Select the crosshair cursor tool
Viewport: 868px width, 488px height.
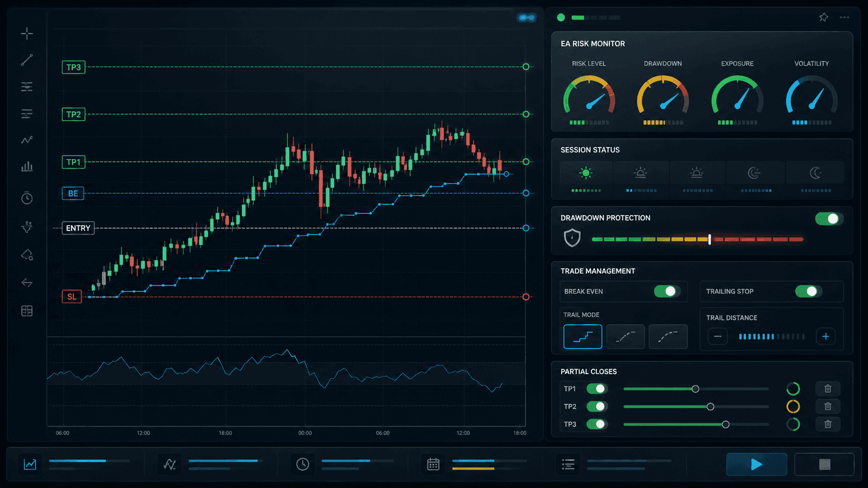pyautogui.click(x=27, y=34)
